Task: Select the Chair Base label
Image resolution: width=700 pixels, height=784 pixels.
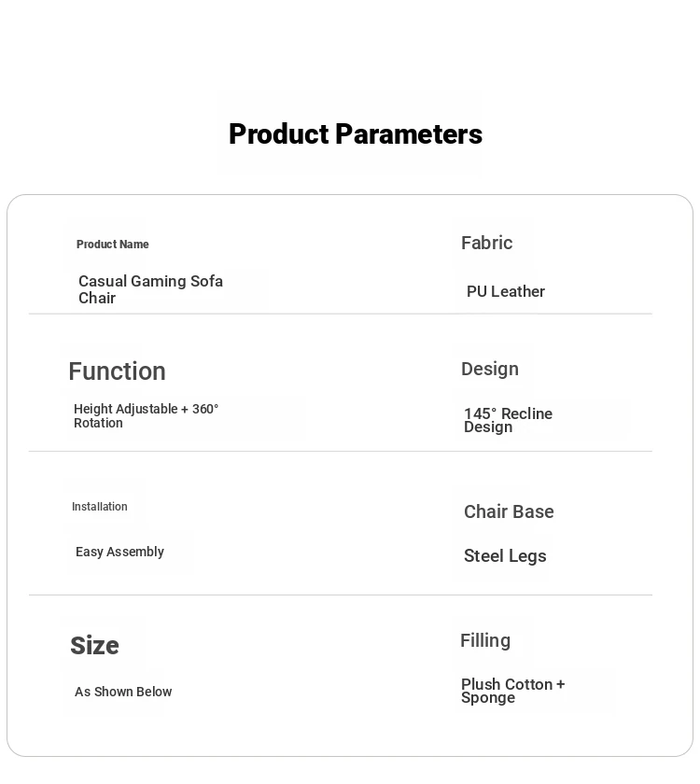Action: click(x=509, y=511)
